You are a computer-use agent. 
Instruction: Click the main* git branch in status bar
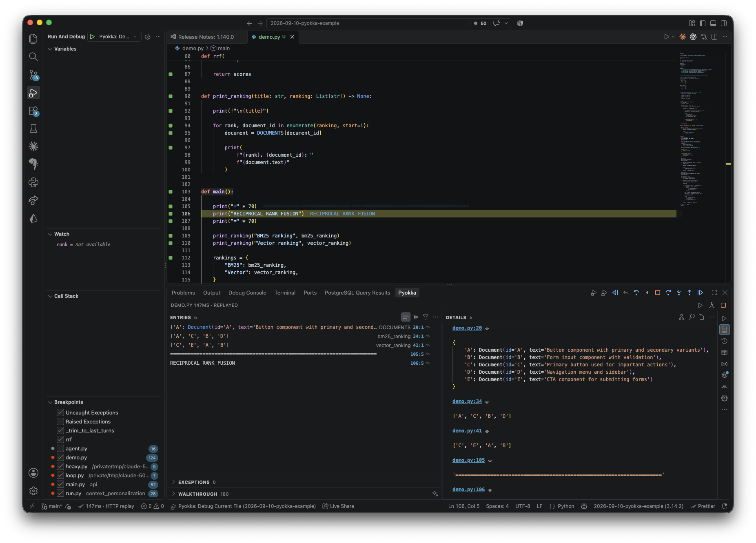52,506
